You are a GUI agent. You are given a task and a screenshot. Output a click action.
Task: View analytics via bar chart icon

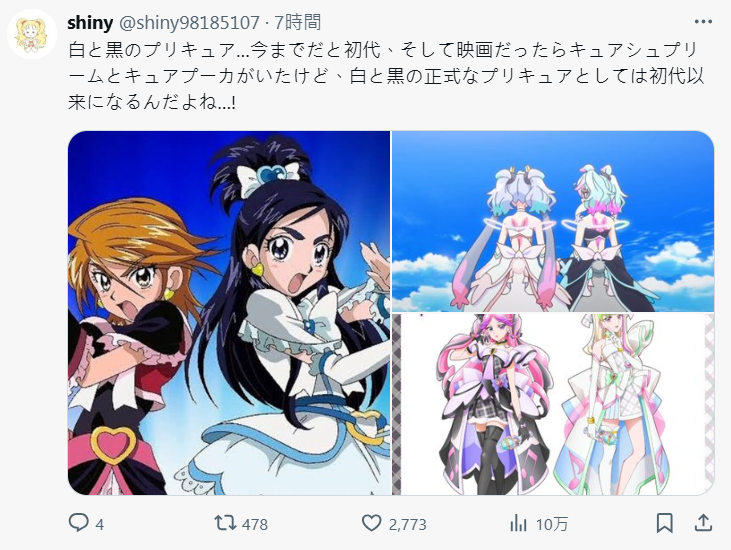pos(518,523)
